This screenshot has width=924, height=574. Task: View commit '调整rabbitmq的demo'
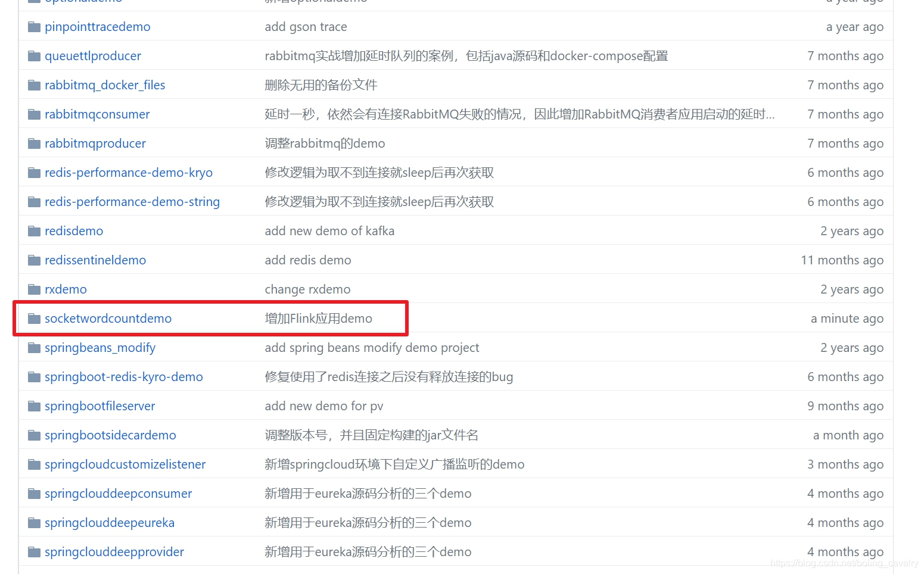pos(325,143)
